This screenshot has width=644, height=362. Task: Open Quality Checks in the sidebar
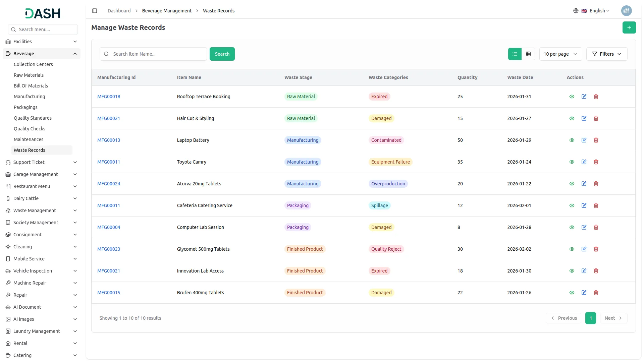pyautogui.click(x=30, y=129)
